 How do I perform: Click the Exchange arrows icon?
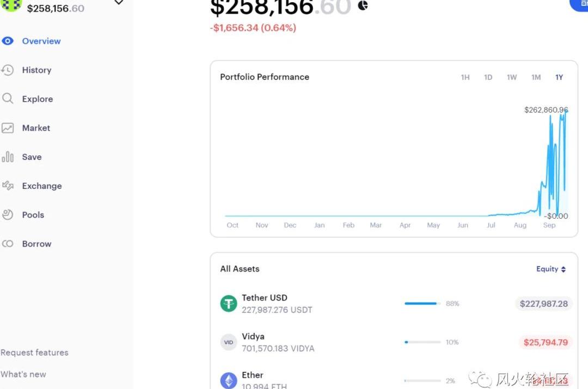[x=8, y=186]
